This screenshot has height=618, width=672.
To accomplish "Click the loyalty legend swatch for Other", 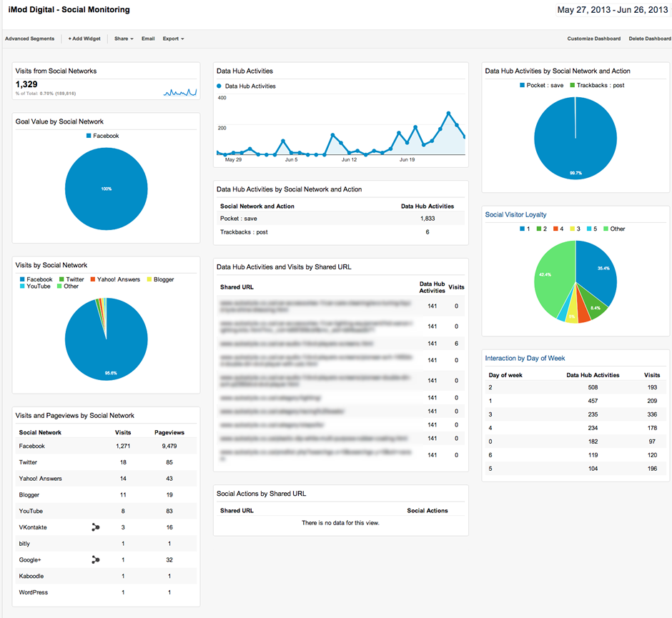I will [606, 229].
